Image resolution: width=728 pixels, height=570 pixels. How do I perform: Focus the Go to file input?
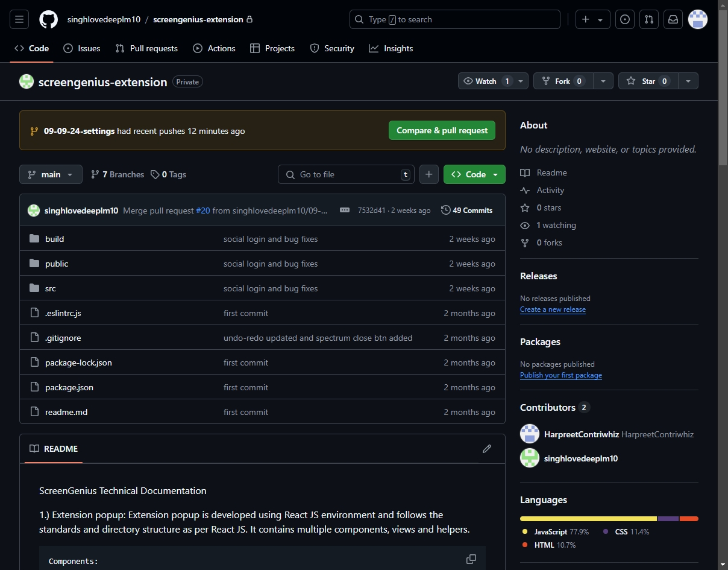pos(346,174)
